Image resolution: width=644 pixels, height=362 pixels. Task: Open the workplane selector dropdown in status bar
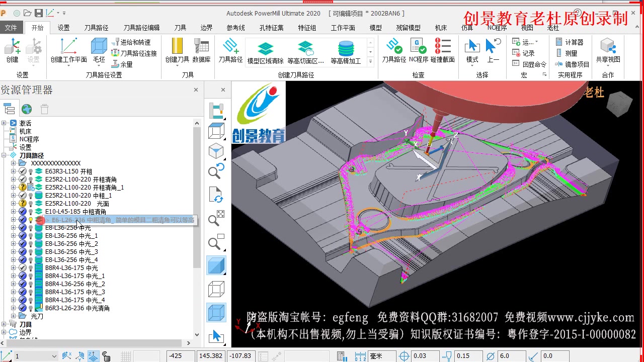[54, 356]
